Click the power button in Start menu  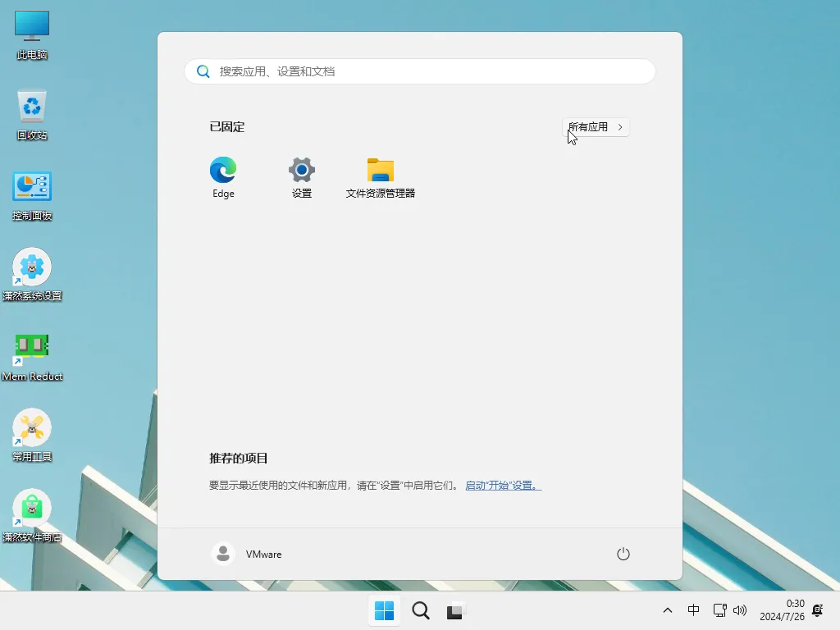coord(623,554)
